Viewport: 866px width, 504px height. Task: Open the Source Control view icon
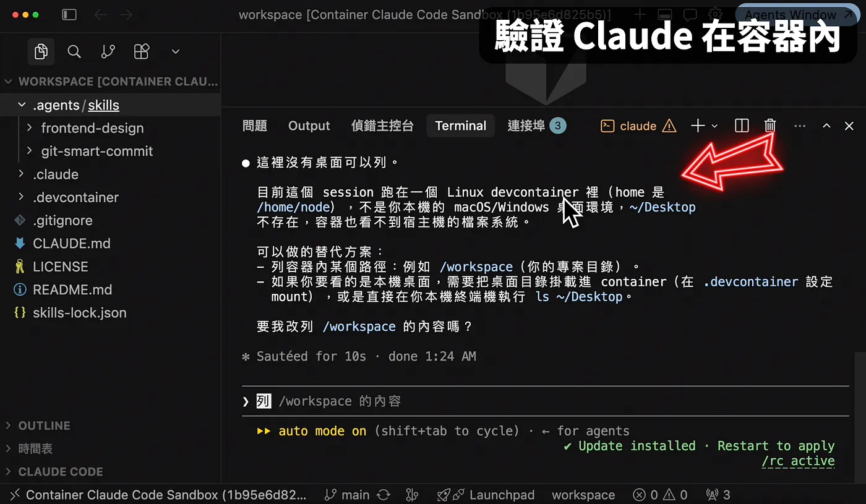(x=108, y=52)
